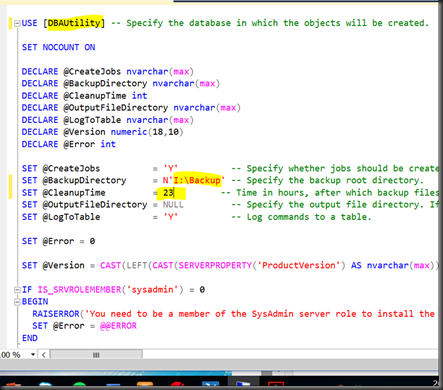Screen dimensions: 443x390
Task: Click the END keyword
Action: pyautogui.click(x=30, y=338)
